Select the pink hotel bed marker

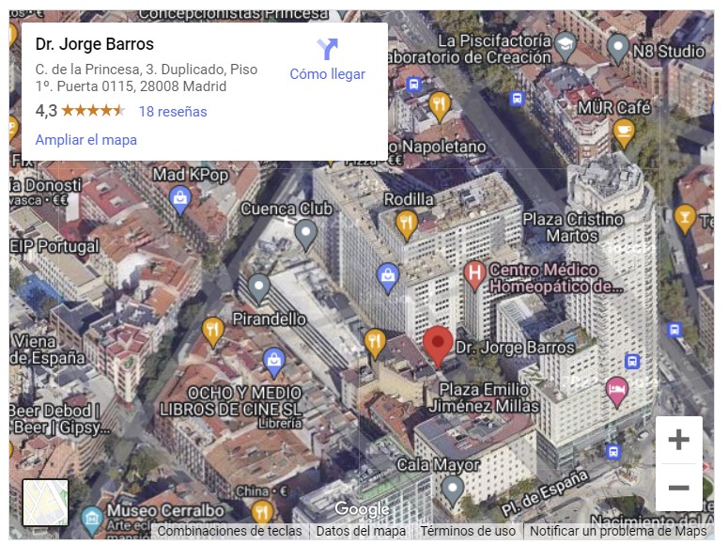[x=617, y=393]
